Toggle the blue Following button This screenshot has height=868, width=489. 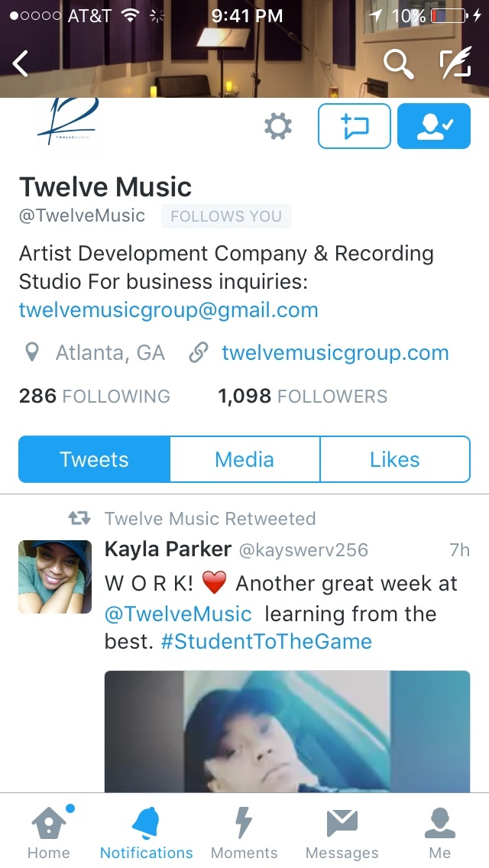click(434, 126)
